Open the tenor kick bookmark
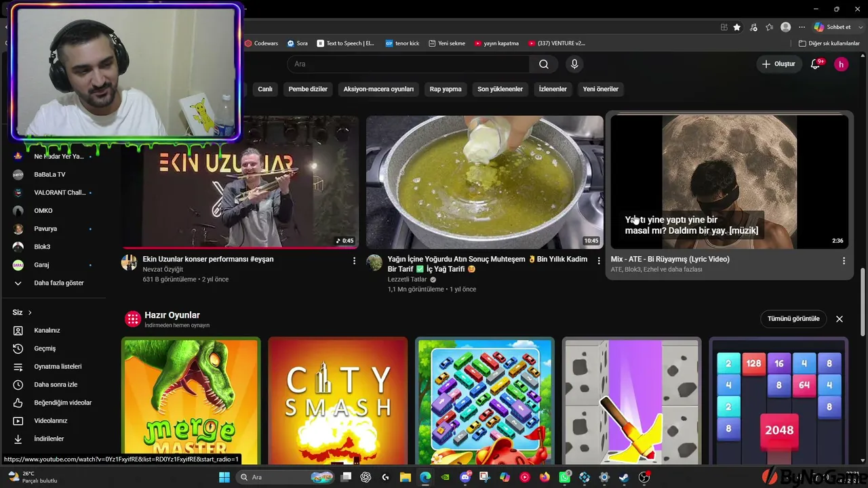Screen dimensions: 868x488 [402, 43]
